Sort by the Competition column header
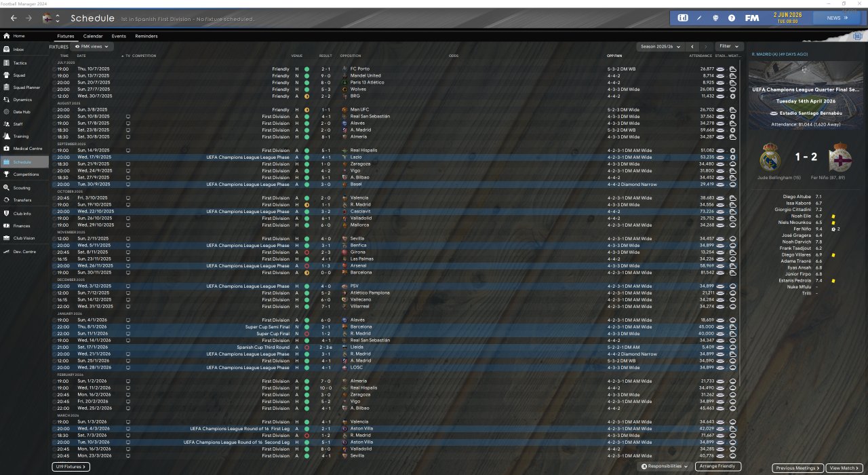This screenshot has width=868, height=475. click(x=144, y=56)
